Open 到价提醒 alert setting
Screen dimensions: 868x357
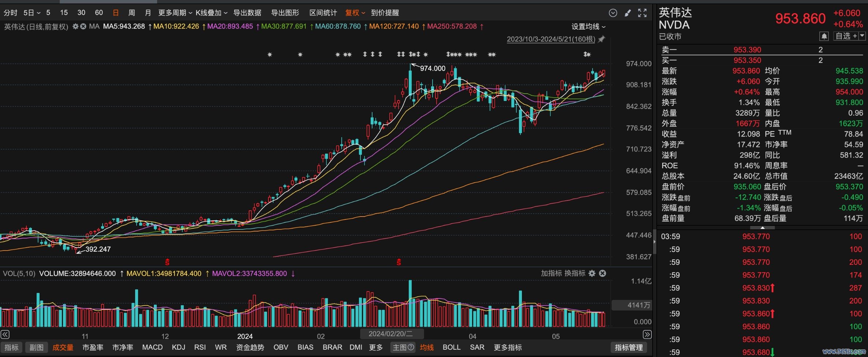tap(385, 13)
